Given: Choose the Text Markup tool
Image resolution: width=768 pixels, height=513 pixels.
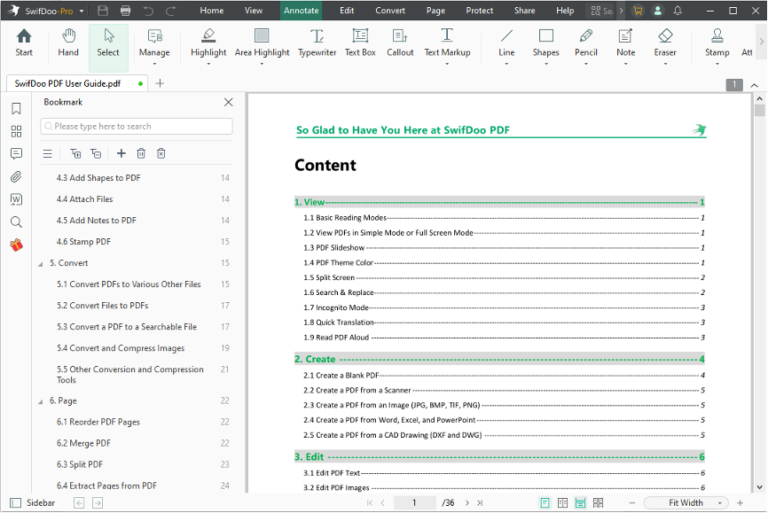Looking at the screenshot, I should pyautogui.click(x=447, y=43).
